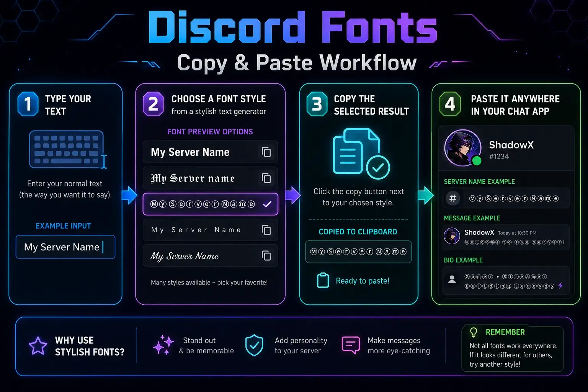
Task: Click 'Enter your normal text' instruction
Action: pos(65,183)
